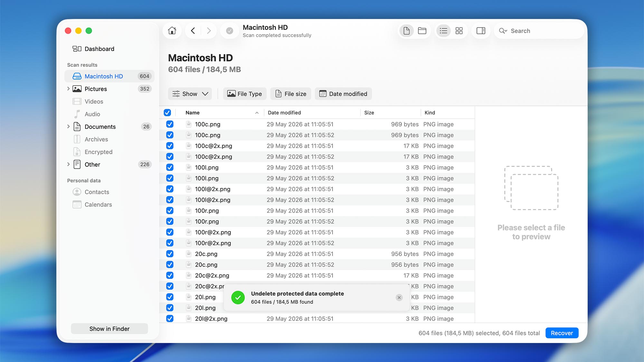
Task: Navigate forward with the right arrow
Action: click(x=209, y=31)
